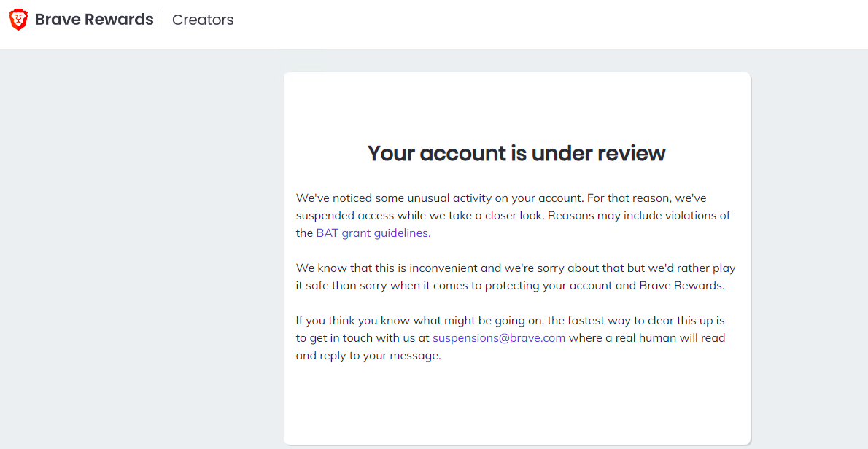Click the "Reasons may include violations of" text
Viewport: 868px width, 449px height.
click(643, 216)
